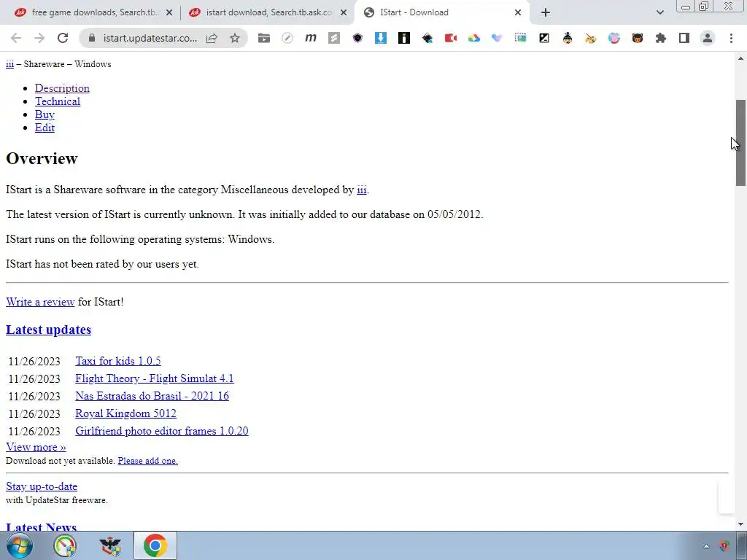The image size is (747, 560).
Task: Open the Technical section link
Action: (58, 101)
